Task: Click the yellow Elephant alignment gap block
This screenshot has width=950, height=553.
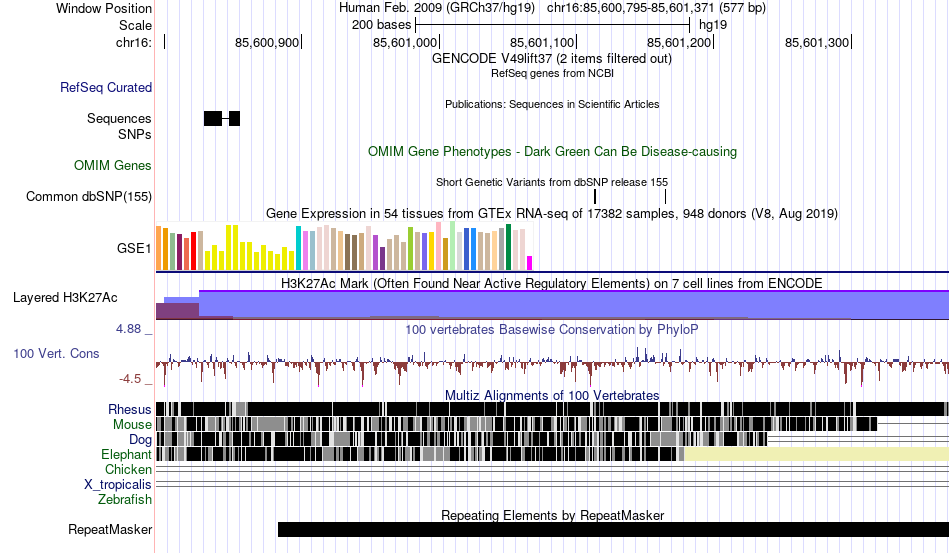Action: [816, 454]
